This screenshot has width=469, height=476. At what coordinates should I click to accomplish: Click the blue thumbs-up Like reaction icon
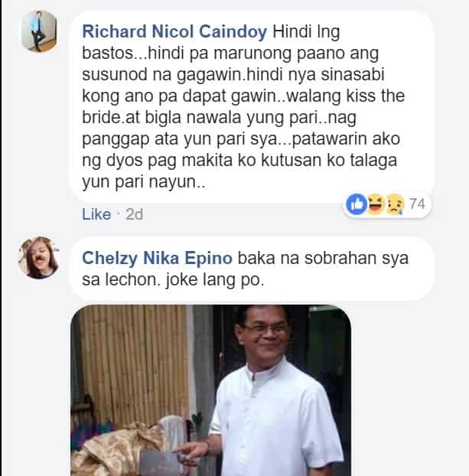pyautogui.click(x=357, y=204)
